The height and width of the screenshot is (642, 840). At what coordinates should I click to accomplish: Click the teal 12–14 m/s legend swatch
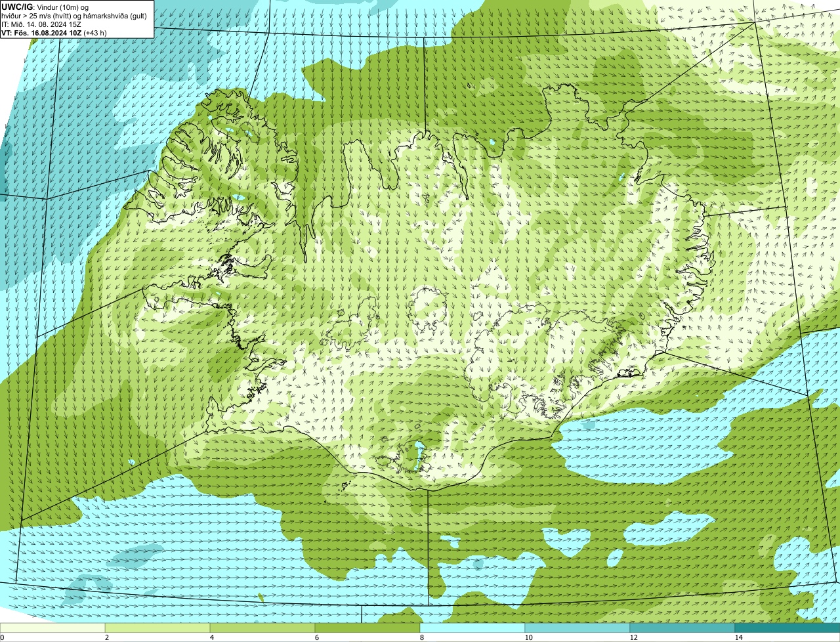click(682, 628)
